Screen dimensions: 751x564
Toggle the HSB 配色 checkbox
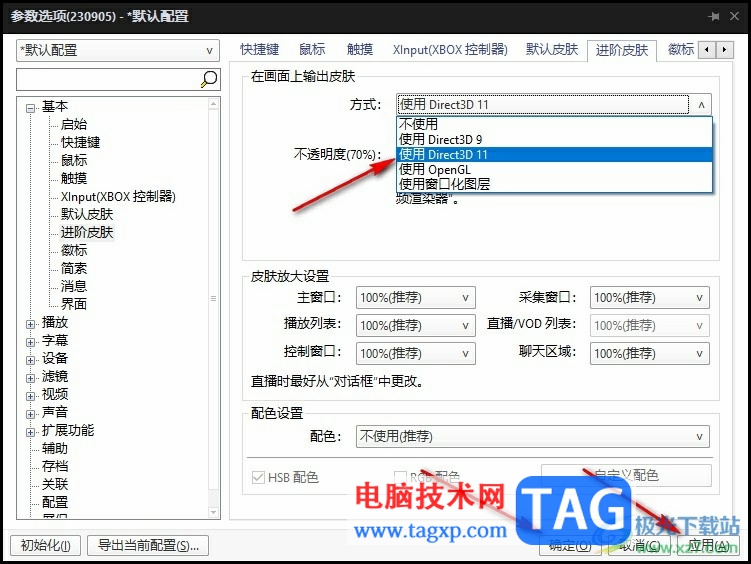(258, 477)
